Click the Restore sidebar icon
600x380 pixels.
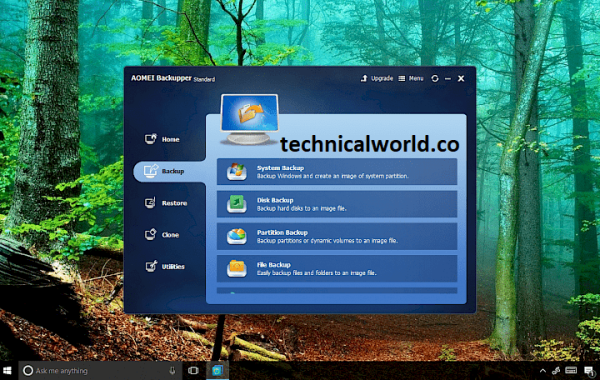(x=150, y=202)
